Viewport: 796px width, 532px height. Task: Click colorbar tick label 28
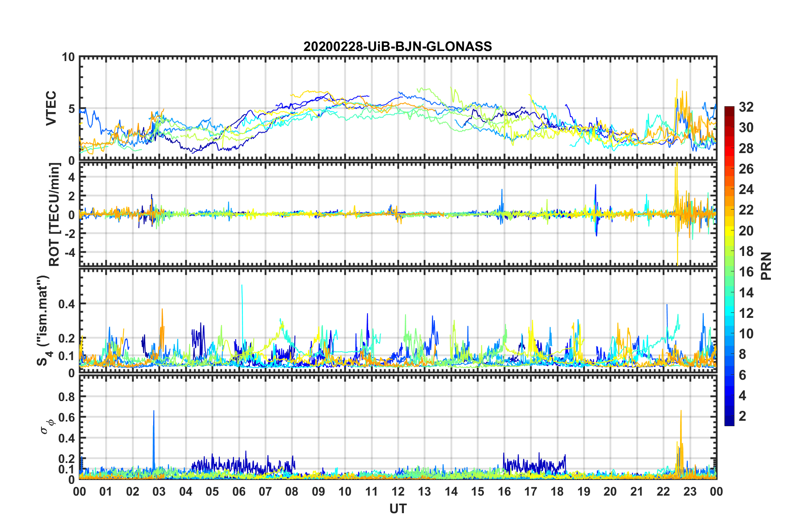tap(746, 148)
